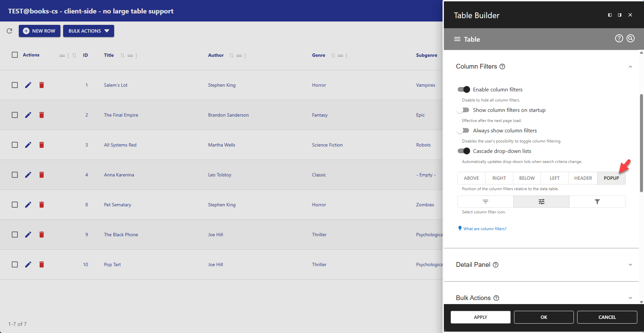Edit the Salem's Lot row
Screen dimensions: 644x333
coord(28,85)
